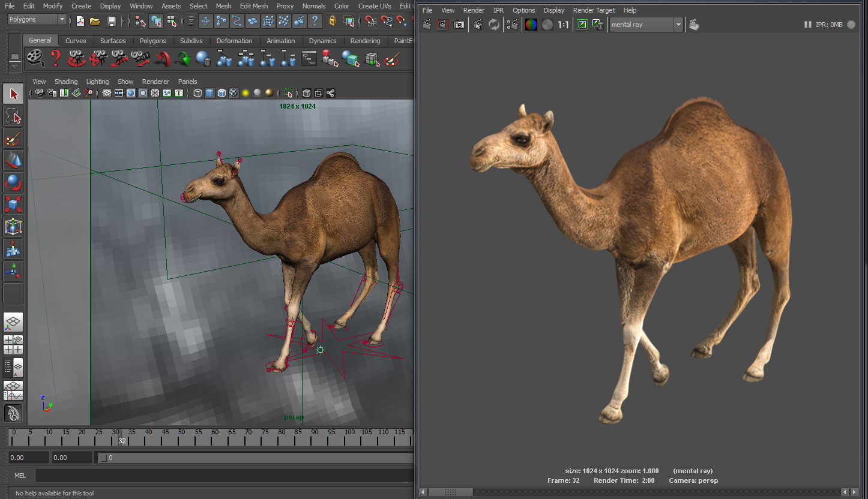Click the trash sphere delete history shelf icon
Image resolution: width=868 pixels, height=499 pixels.
click(x=203, y=58)
